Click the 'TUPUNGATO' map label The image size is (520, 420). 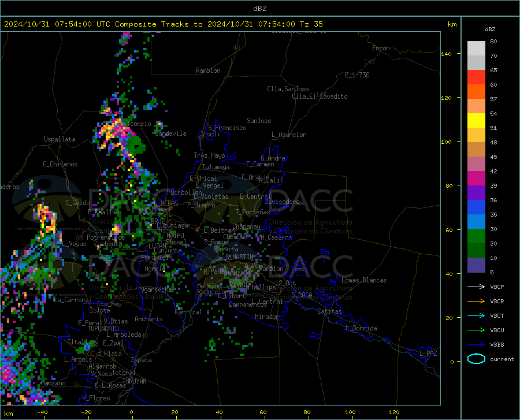(x=103, y=329)
